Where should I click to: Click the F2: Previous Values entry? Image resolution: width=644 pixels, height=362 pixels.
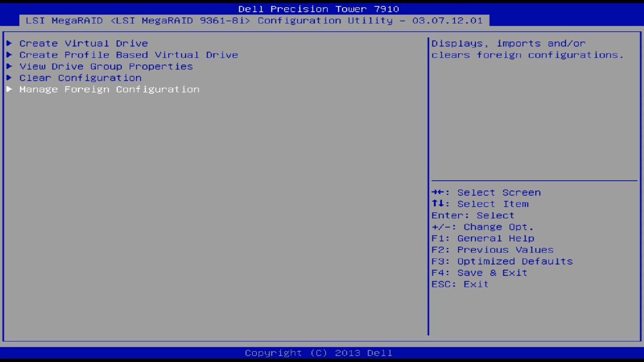[492, 249]
